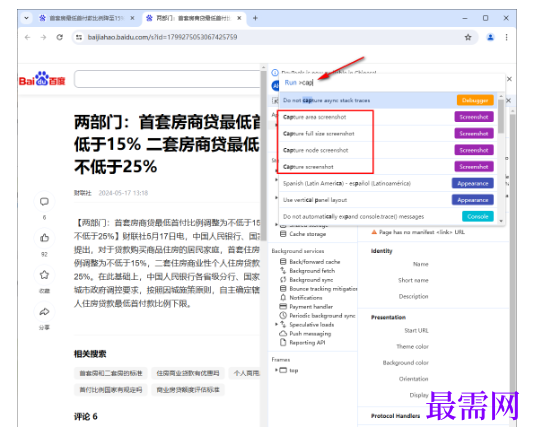Click the share arrow icon
Viewport: 538px width, 437px height.
(x=44, y=311)
